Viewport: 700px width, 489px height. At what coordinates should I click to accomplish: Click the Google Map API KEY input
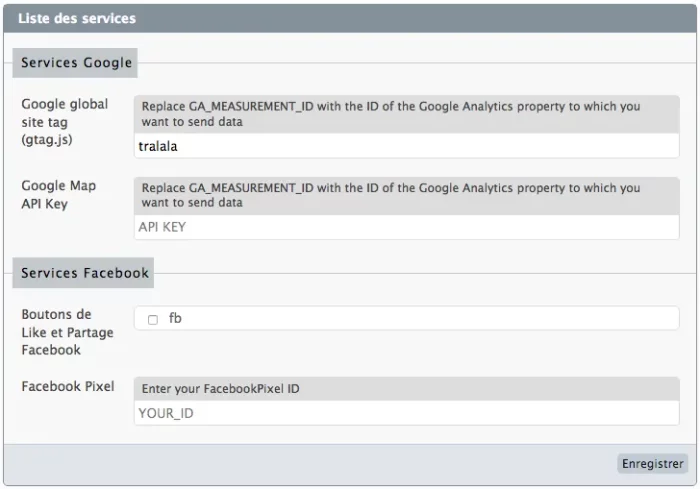coord(407,227)
